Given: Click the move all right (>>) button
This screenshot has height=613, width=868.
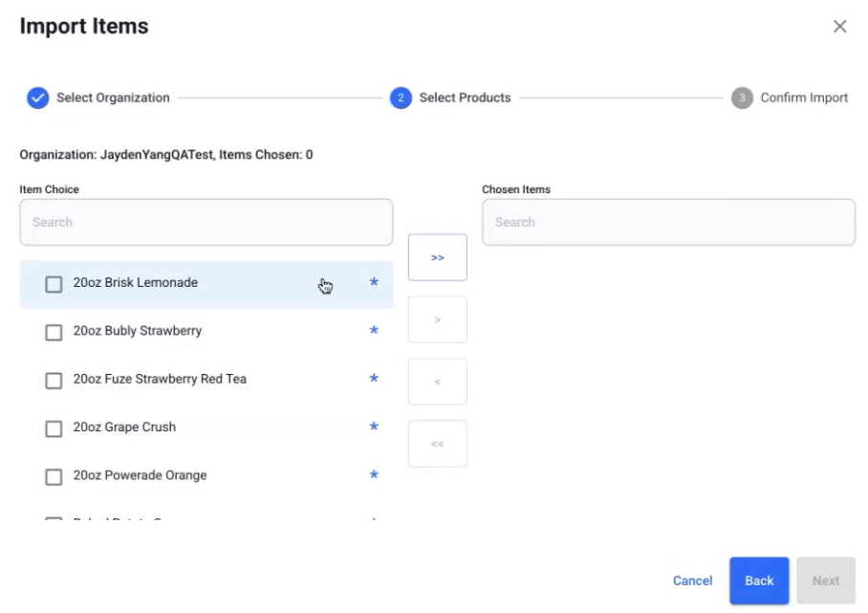Looking at the screenshot, I should pyautogui.click(x=437, y=257).
